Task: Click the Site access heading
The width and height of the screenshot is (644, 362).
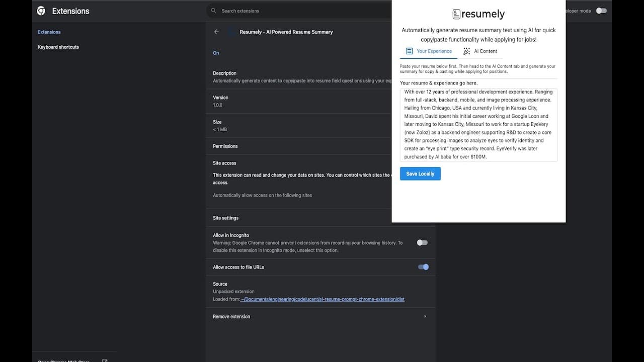Action: pos(224,163)
